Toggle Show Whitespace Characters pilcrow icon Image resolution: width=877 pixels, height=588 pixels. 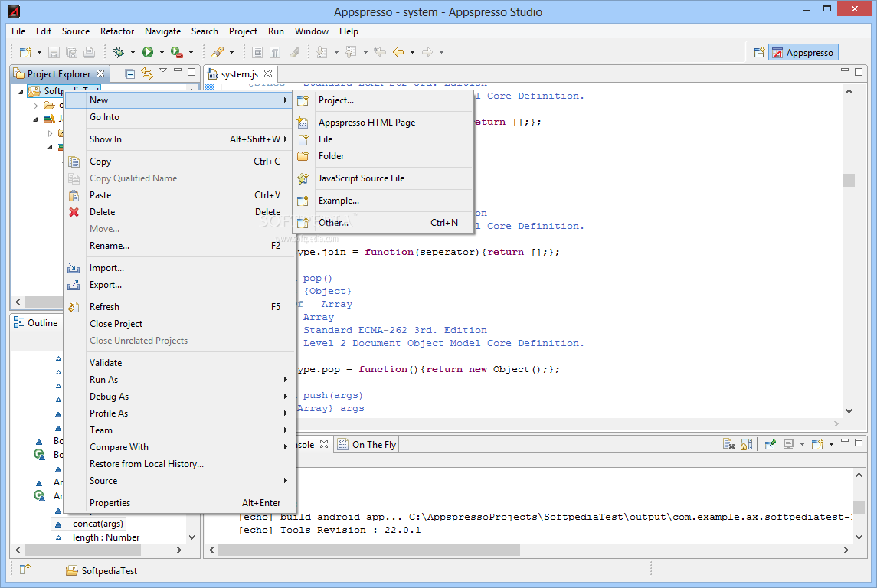tap(275, 52)
